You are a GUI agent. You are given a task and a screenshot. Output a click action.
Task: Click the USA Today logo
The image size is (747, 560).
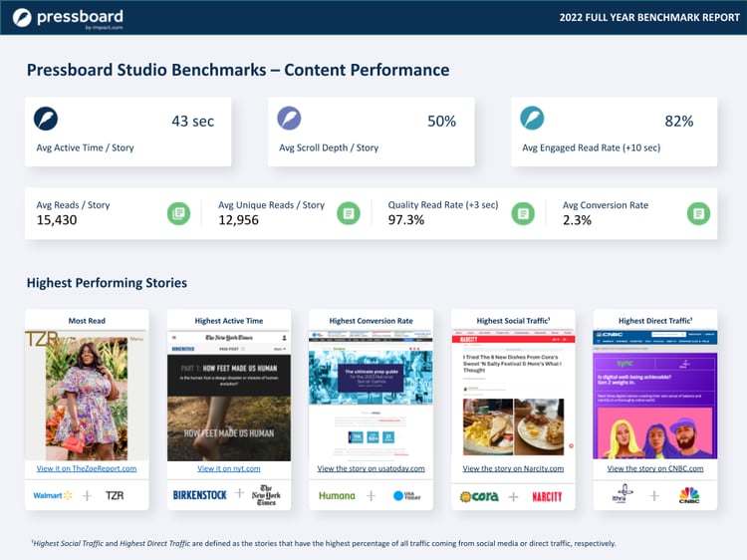point(406,495)
